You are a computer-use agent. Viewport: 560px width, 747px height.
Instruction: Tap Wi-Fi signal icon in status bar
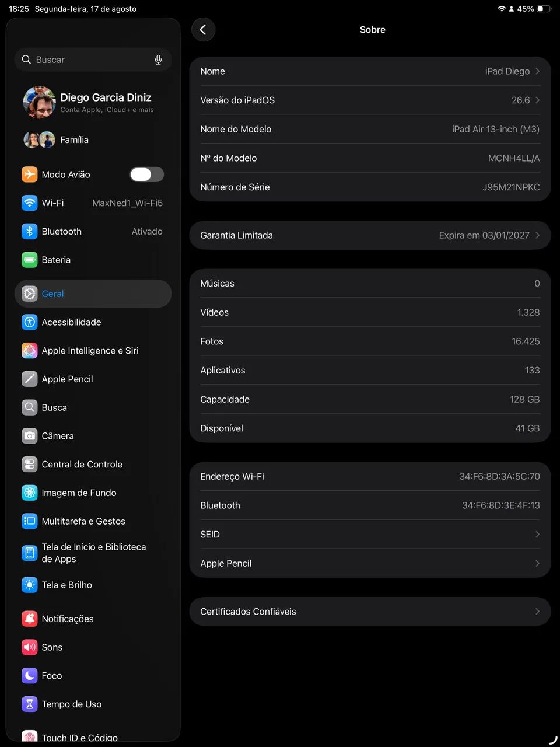click(502, 9)
